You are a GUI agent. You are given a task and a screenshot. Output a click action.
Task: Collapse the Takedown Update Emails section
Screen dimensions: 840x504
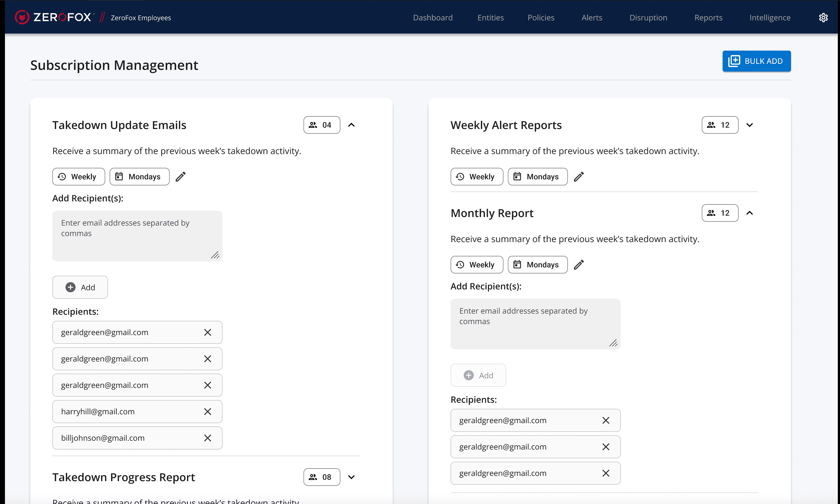point(351,125)
